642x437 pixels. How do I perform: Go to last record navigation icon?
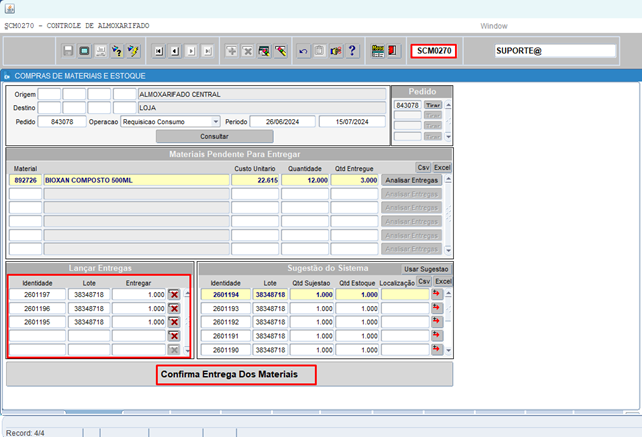point(208,51)
